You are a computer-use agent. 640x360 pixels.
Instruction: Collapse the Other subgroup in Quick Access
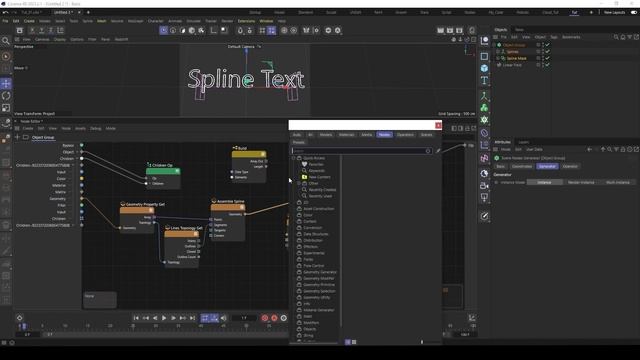299,183
